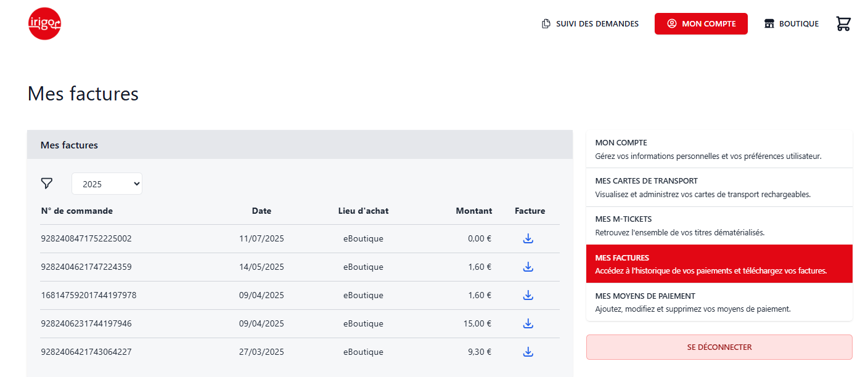Viewport: 868px width, 377px height.
Task: Click the Mon Compte header button
Action: coord(701,24)
